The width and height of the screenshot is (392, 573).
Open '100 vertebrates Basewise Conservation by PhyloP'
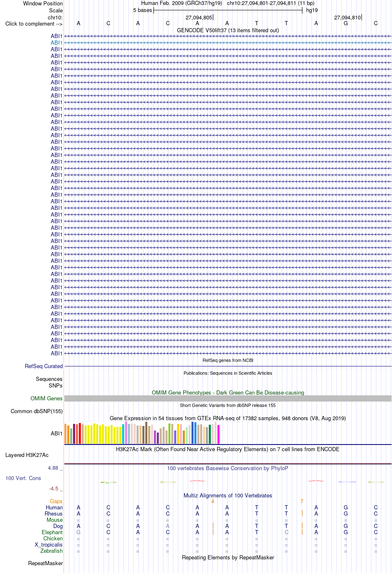(x=228, y=468)
